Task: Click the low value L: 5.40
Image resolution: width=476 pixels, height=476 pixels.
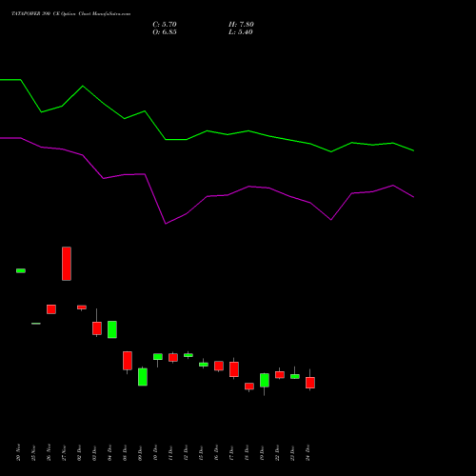Action: pyautogui.click(x=241, y=32)
